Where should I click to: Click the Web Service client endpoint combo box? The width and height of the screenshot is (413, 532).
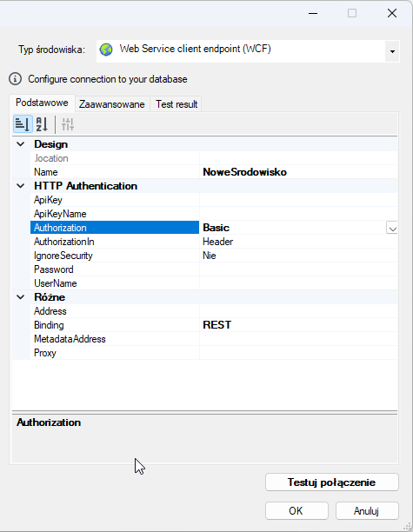[248, 51]
